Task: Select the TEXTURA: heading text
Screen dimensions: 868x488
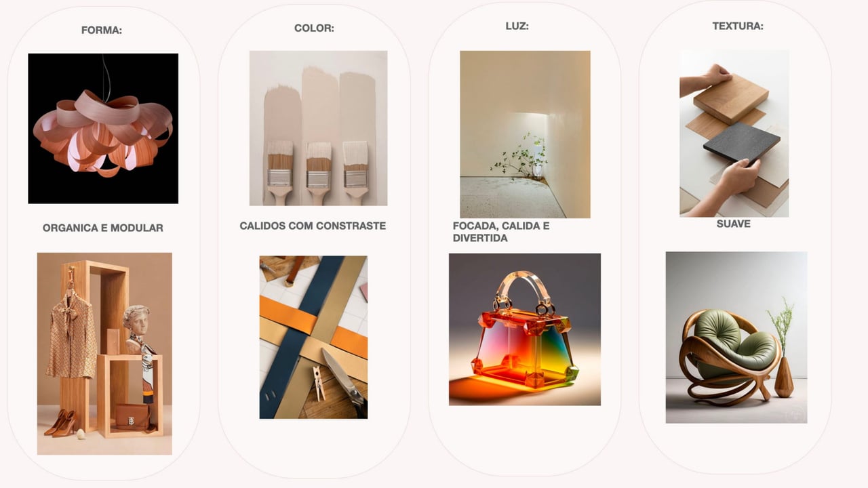Action: pyautogui.click(x=738, y=26)
